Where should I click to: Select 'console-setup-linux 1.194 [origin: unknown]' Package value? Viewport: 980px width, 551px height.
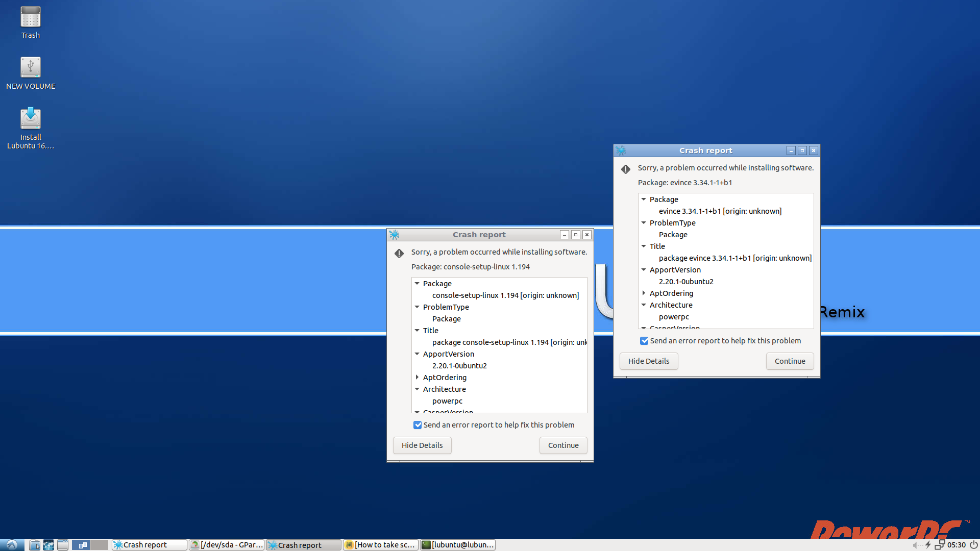[505, 295]
